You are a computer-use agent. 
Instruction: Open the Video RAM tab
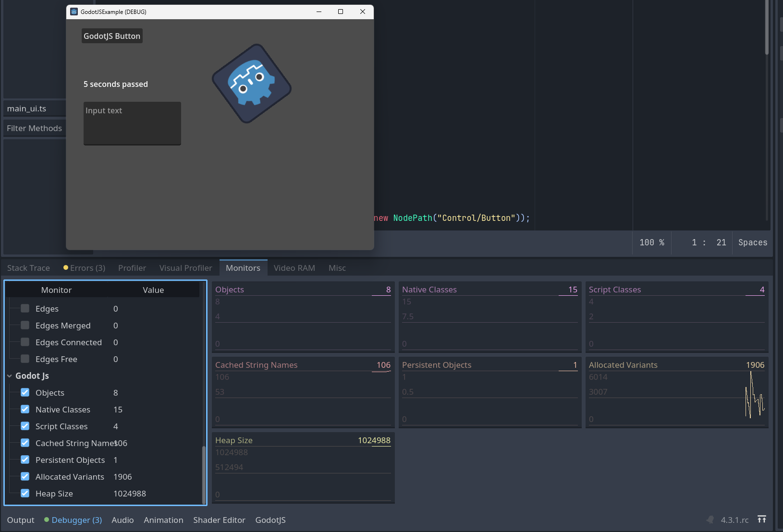294,268
